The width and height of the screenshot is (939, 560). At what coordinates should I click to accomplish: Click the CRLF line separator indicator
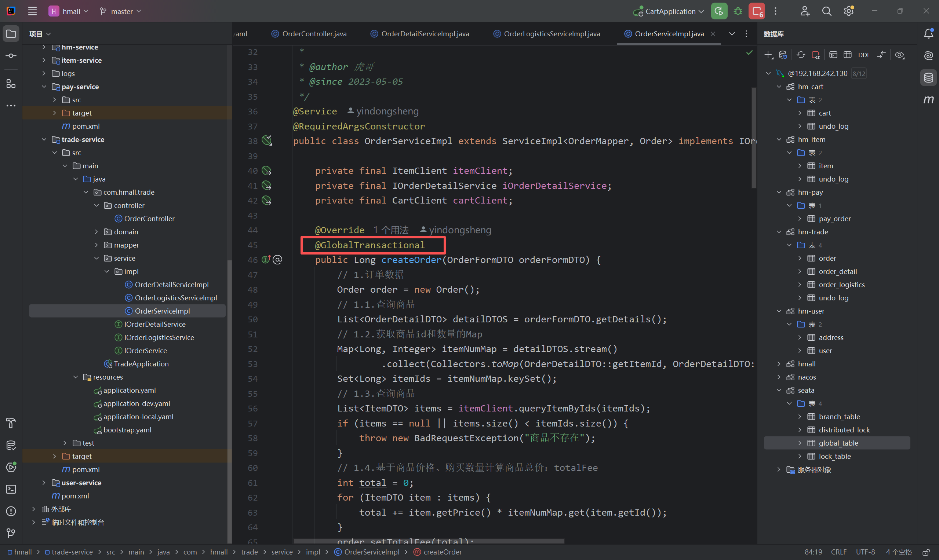(x=838, y=552)
